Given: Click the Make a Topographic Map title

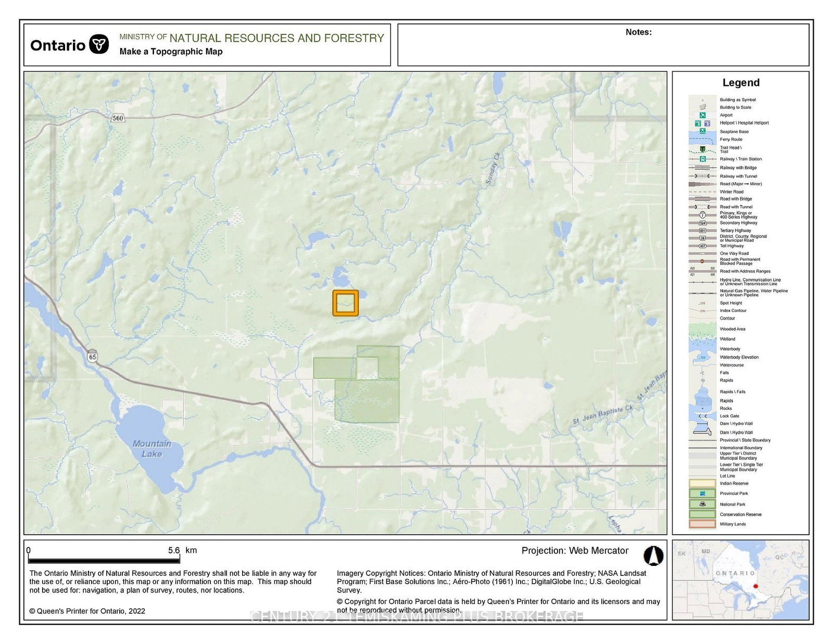Looking at the screenshot, I should coord(171,52).
